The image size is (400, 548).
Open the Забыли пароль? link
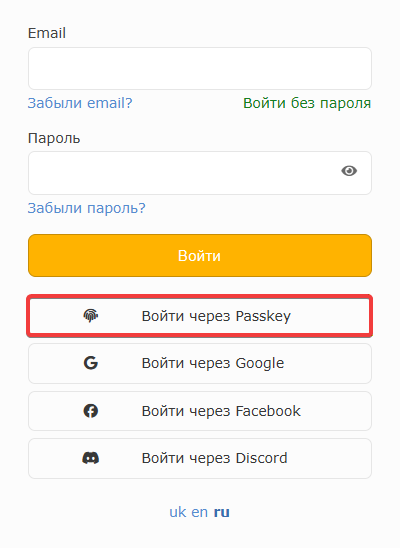click(x=86, y=208)
